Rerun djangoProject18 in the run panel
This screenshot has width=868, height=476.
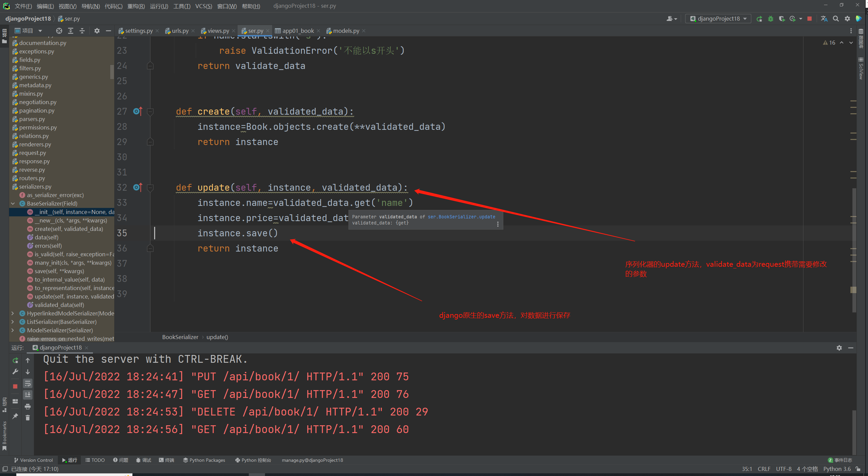[x=15, y=360]
